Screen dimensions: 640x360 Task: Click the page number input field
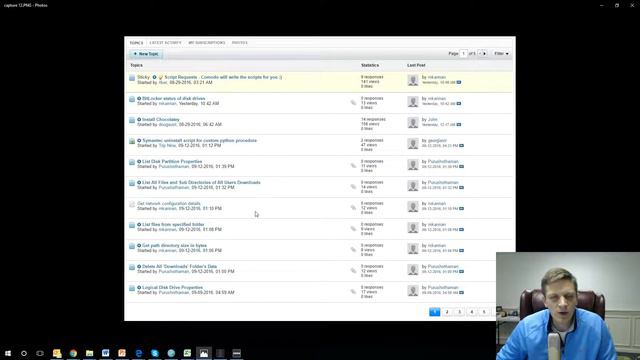tap(463, 53)
